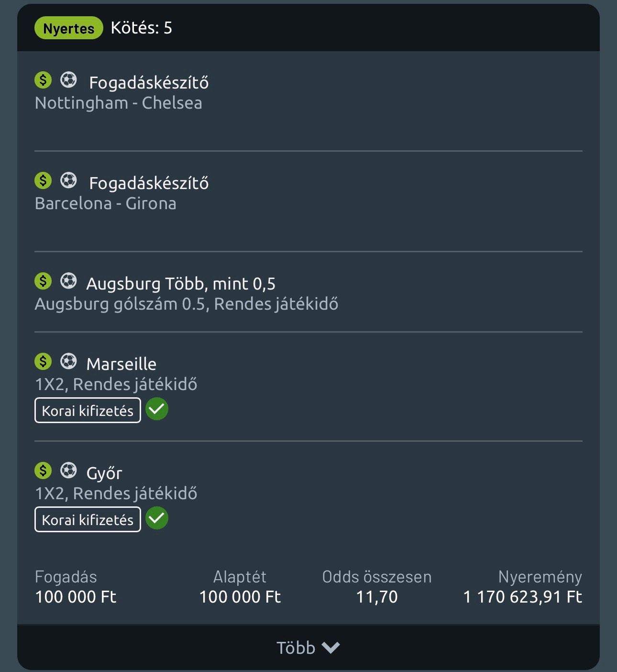Image resolution: width=617 pixels, height=672 pixels.
Task: Click the dollar icon beside Barcelona - Girona
Action: (43, 180)
